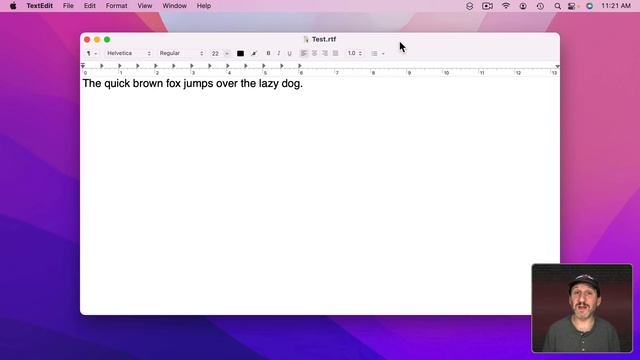Center align the text
Image resolution: width=640 pixels, height=360 pixels.
(314, 53)
